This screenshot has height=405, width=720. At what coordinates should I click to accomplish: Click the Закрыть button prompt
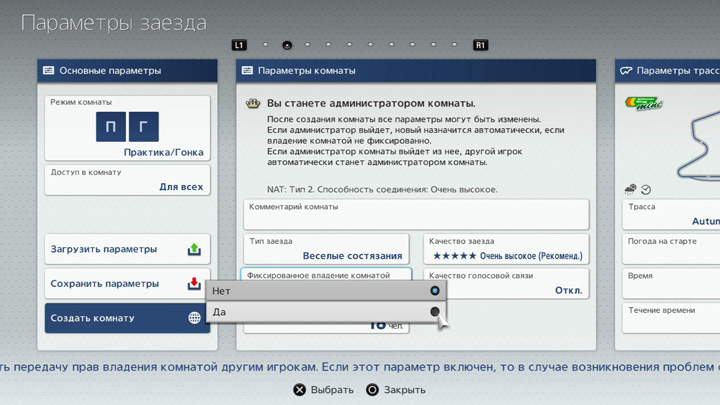(x=395, y=390)
